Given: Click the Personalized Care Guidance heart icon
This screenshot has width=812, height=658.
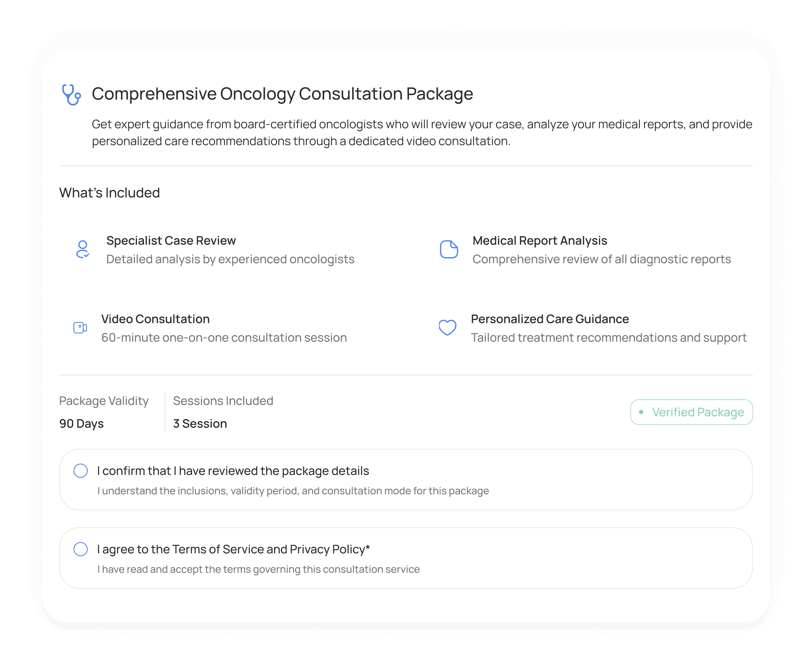Looking at the screenshot, I should [x=447, y=328].
